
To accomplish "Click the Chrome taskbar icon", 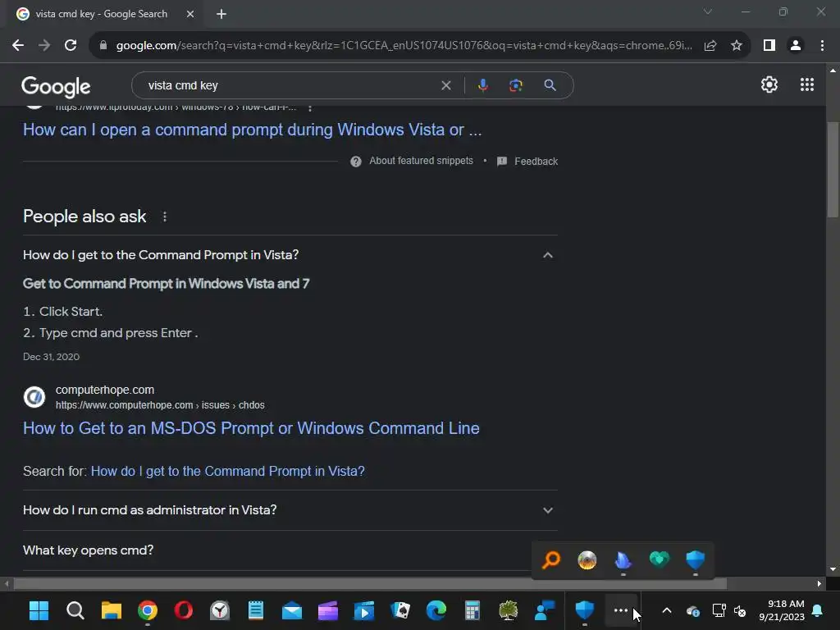I will pos(148,610).
